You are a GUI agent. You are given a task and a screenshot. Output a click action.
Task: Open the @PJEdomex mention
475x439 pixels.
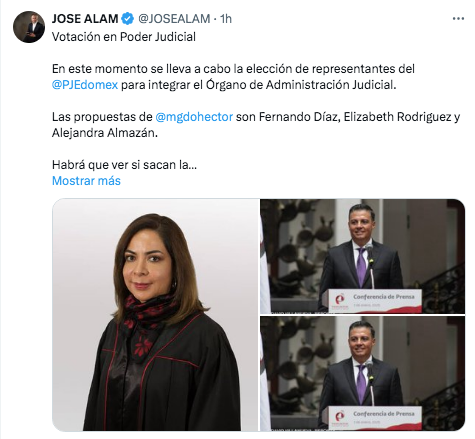click(x=85, y=85)
